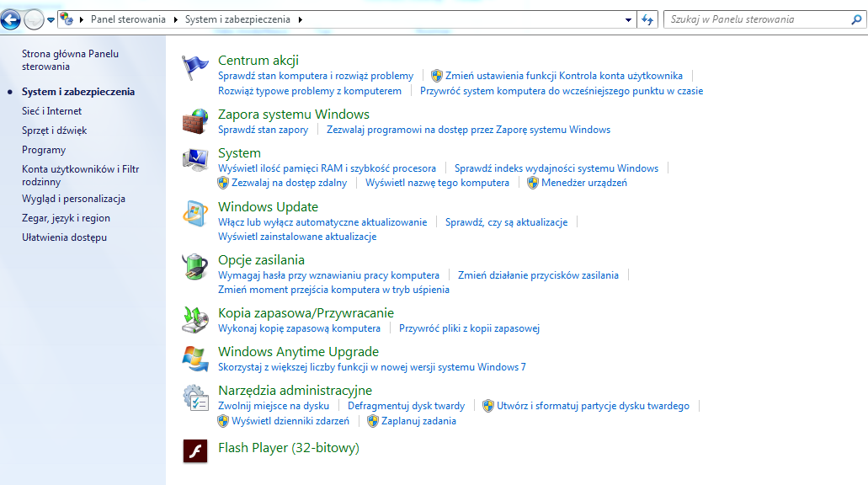Open Ułatwienia dostępu category
The height and width of the screenshot is (485, 868).
[x=64, y=237]
